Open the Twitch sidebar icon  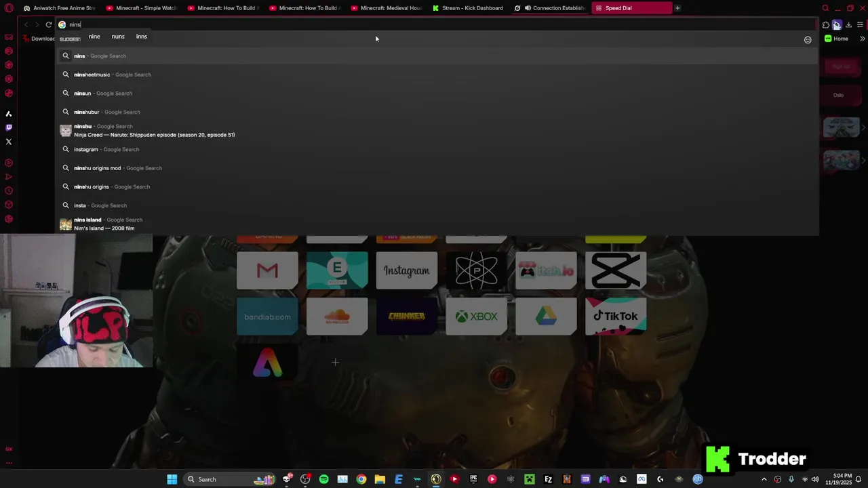(9, 127)
